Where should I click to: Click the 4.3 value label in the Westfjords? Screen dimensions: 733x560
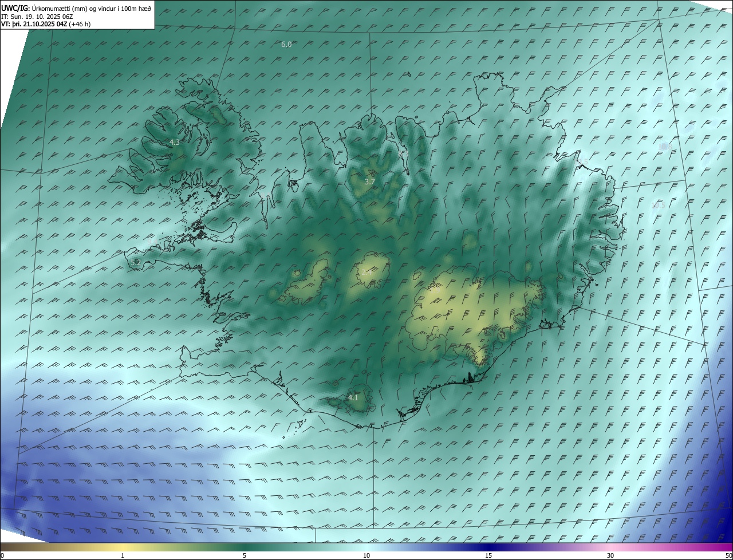pyautogui.click(x=175, y=142)
